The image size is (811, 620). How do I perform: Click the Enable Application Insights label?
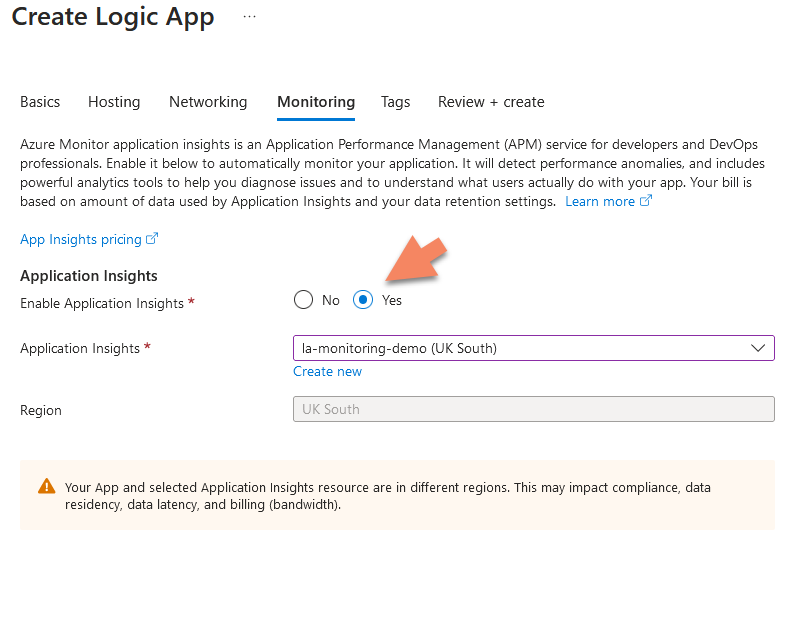click(x=102, y=303)
